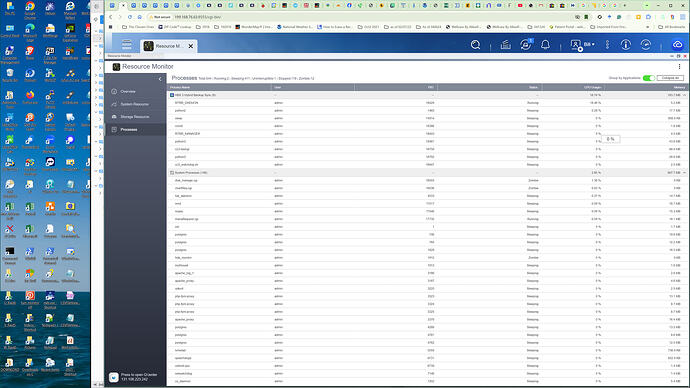Viewport: 690px width, 388px height.
Task: Collapse the HBS 3 Hybrid Backup Sync group
Action: [684, 95]
